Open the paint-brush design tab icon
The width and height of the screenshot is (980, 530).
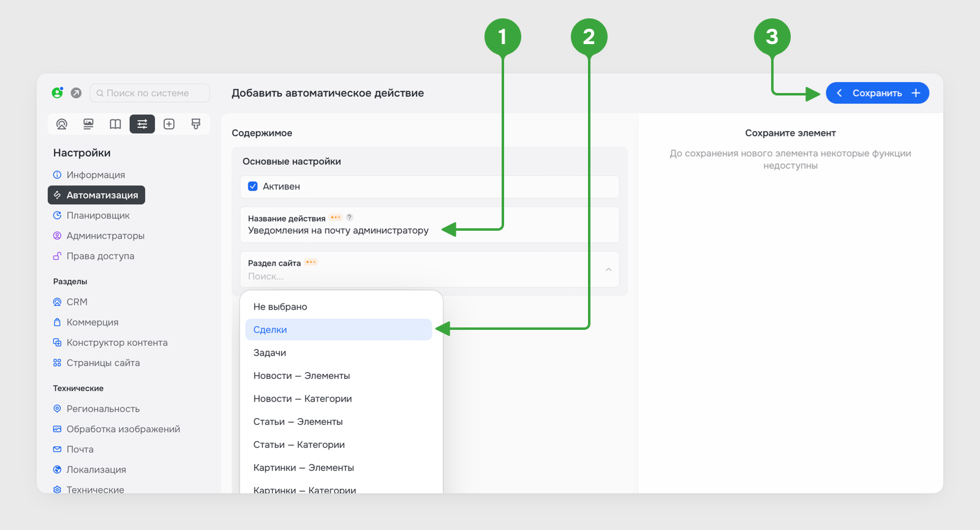pyautogui.click(x=196, y=124)
